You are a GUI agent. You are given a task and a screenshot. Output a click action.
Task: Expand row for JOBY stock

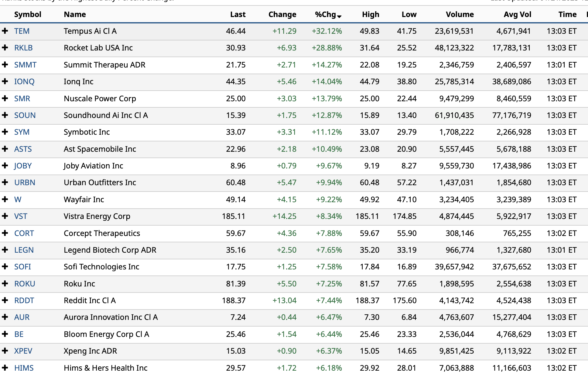pyautogui.click(x=5, y=166)
